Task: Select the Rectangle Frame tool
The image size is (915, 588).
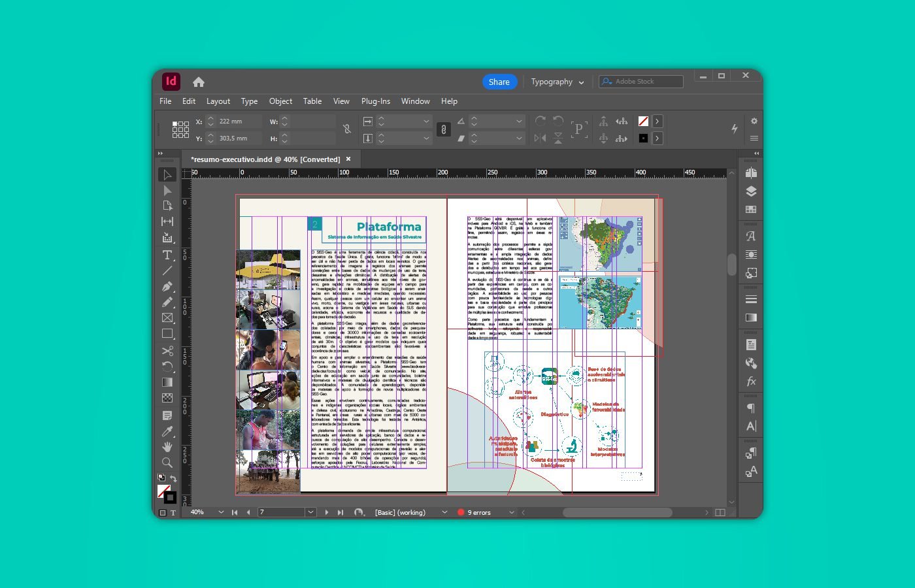Action: [x=167, y=318]
